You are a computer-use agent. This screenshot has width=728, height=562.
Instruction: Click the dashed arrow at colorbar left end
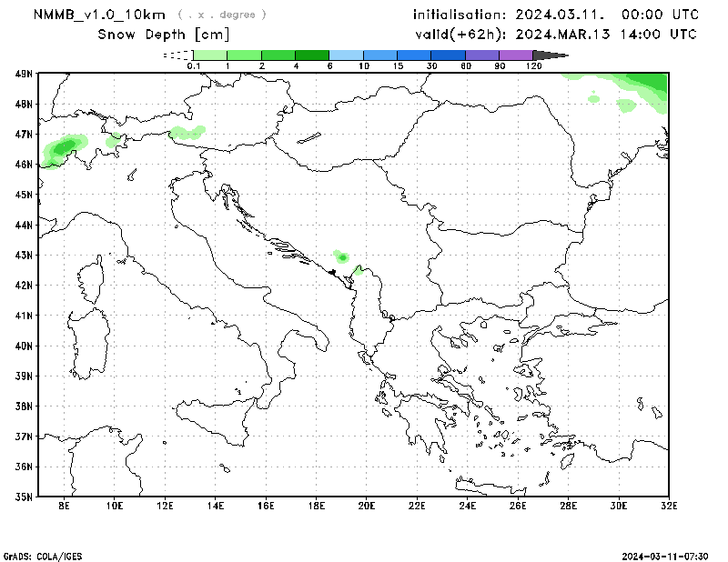[177, 55]
